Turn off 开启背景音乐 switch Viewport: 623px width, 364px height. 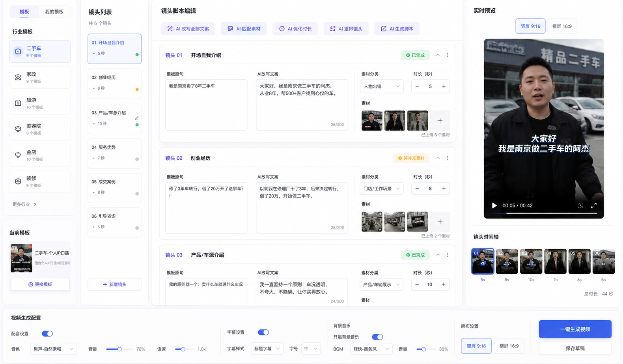pyautogui.click(x=377, y=337)
